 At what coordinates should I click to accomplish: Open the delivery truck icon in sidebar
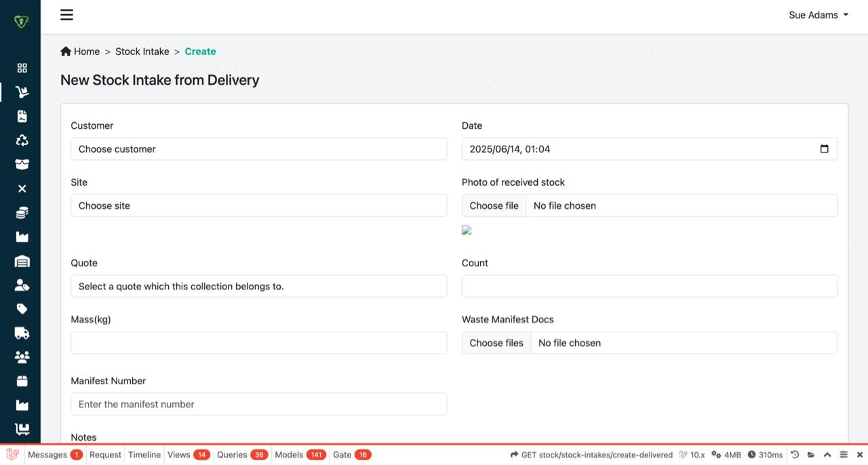(x=22, y=333)
